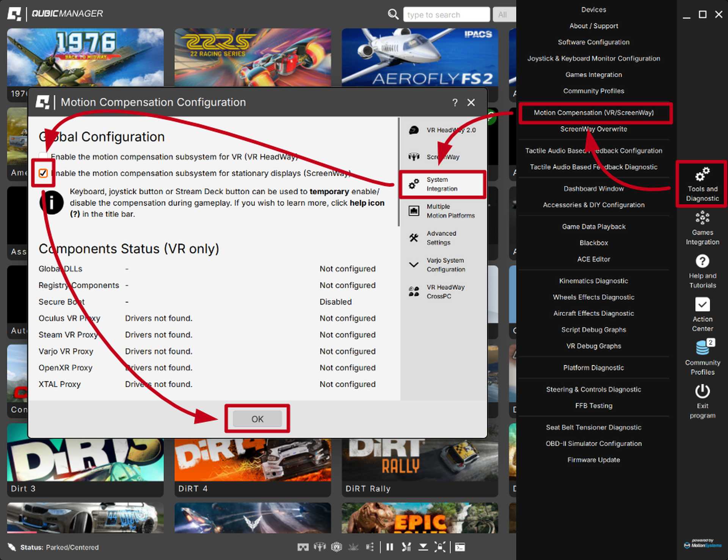Select the System Integration tab
This screenshot has height=560, width=728.
tap(442, 184)
